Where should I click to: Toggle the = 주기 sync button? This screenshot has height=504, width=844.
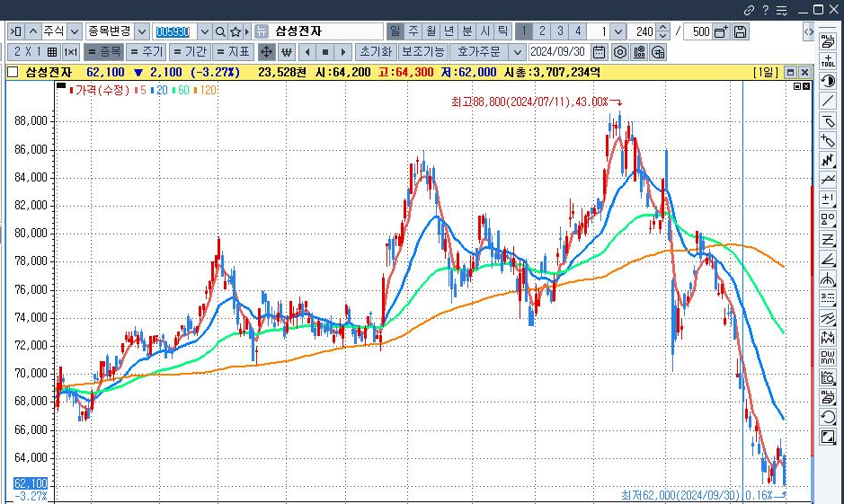147,52
